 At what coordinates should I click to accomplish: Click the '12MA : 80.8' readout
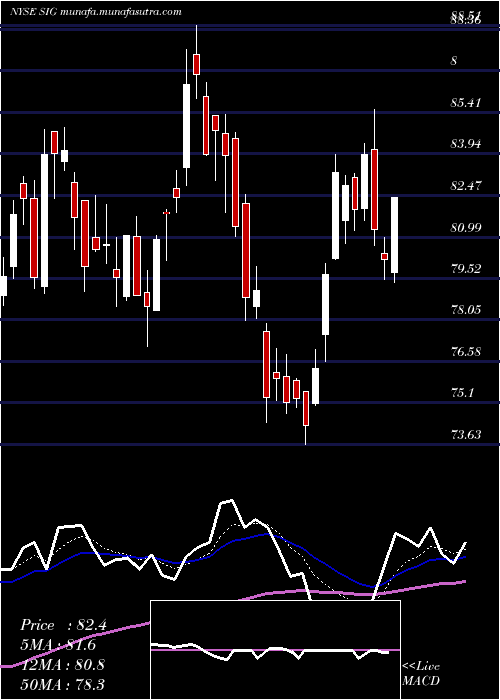[x=62, y=664]
